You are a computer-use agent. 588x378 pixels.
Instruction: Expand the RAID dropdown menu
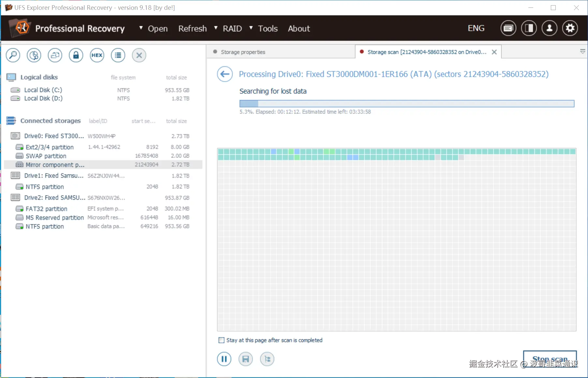pyautogui.click(x=228, y=28)
